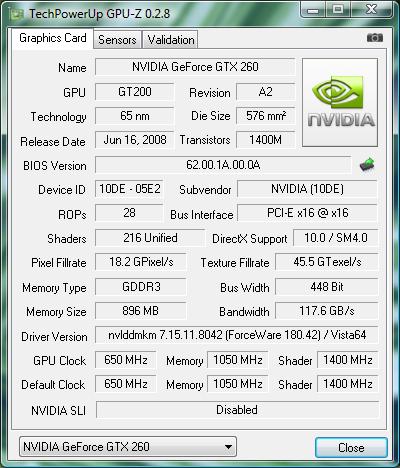Click the GPU Clock row Shader 1400 MHz
The image size is (400, 468).
click(x=348, y=360)
